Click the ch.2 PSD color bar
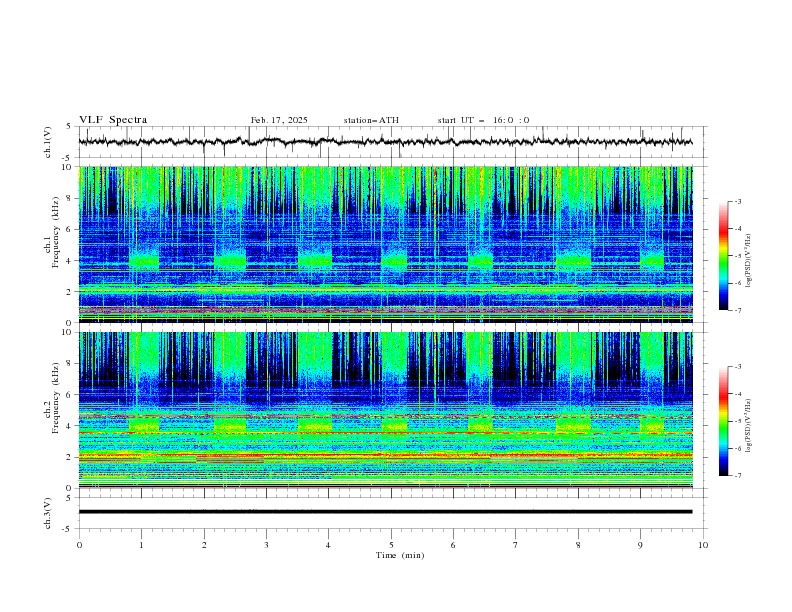 pyautogui.click(x=724, y=421)
